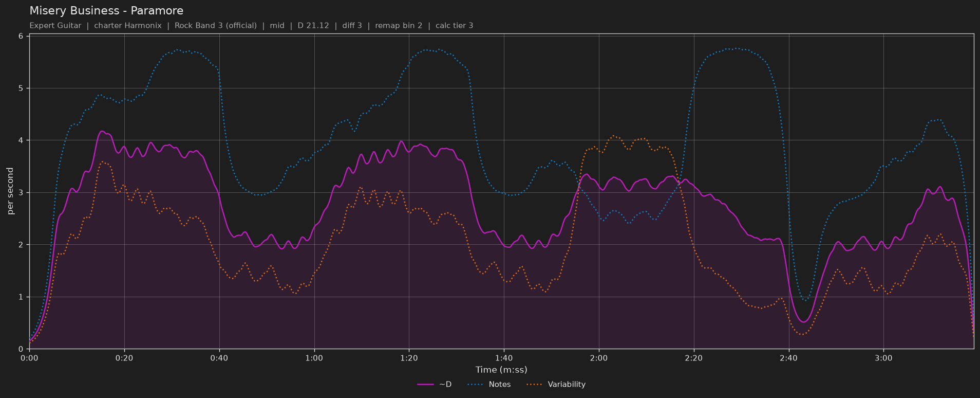Click the y-axis tick label "3"
This screenshot has height=398, width=980.
click(21, 193)
